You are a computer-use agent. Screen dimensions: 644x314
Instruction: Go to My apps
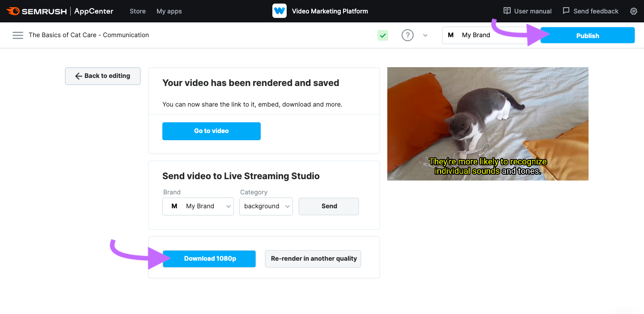point(169,11)
